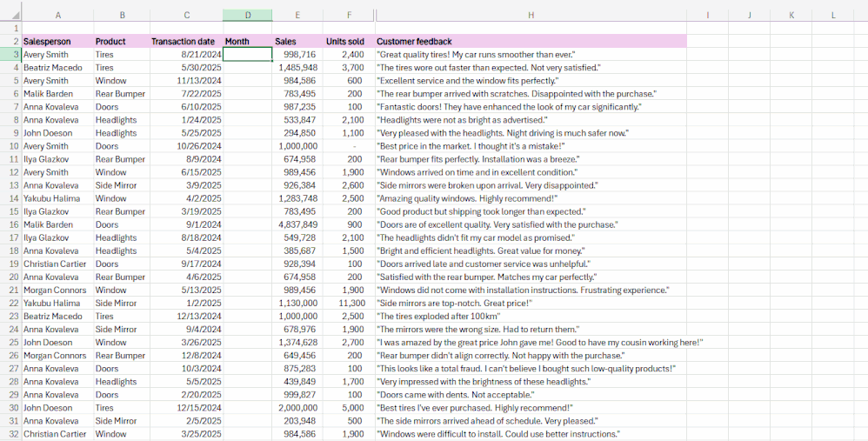Click the "Fantastic doors!" feedback cell

tap(531, 107)
